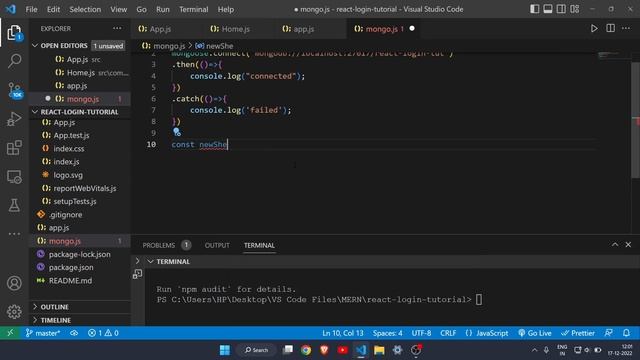Open Explorer views and more actions

pos(117,29)
